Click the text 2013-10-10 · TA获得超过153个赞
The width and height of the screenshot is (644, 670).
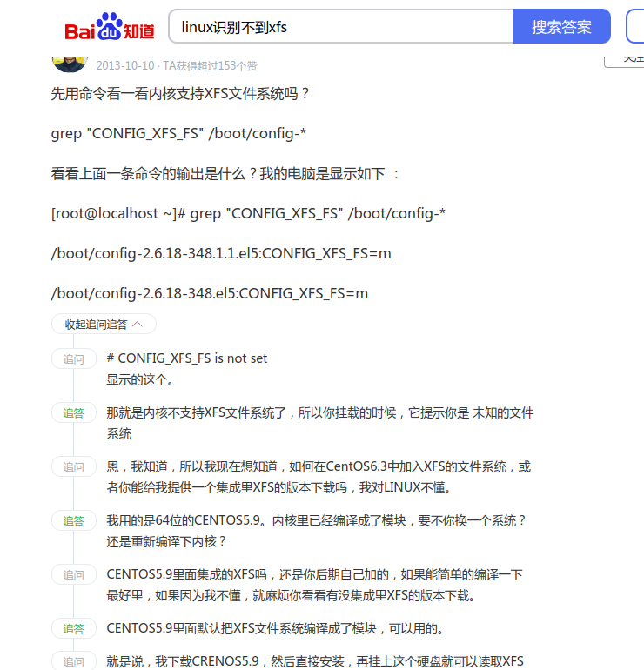[177, 66]
